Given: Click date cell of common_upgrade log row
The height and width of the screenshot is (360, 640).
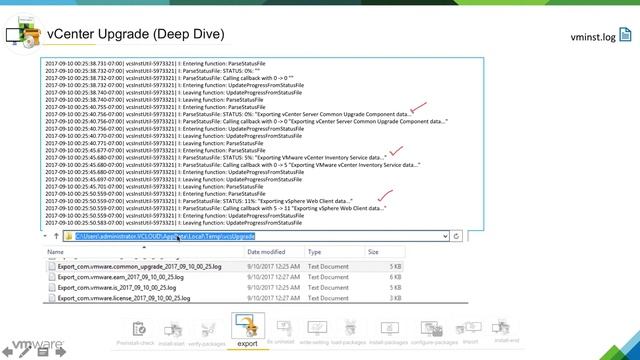Looking at the screenshot, I should click(x=273, y=267).
